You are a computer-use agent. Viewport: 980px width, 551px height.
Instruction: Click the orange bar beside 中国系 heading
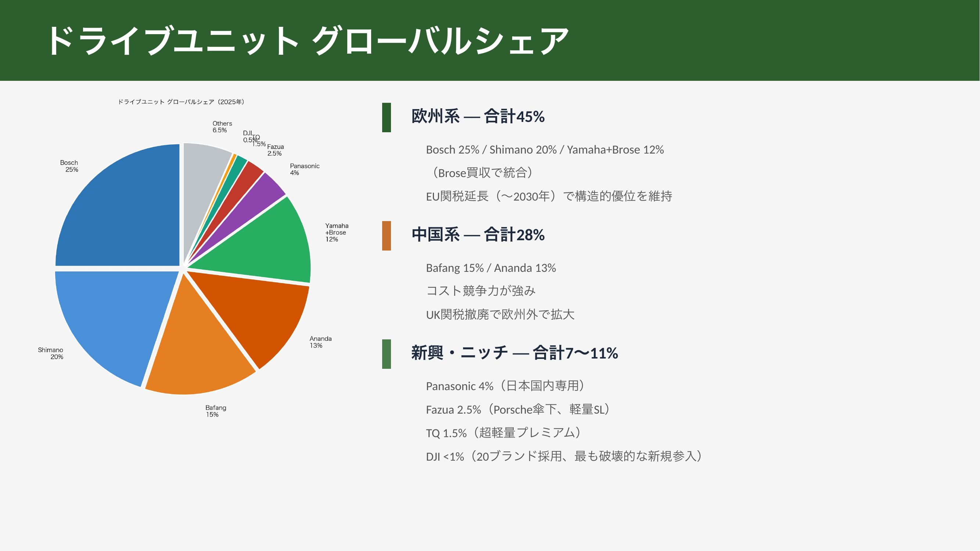tap(387, 236)
